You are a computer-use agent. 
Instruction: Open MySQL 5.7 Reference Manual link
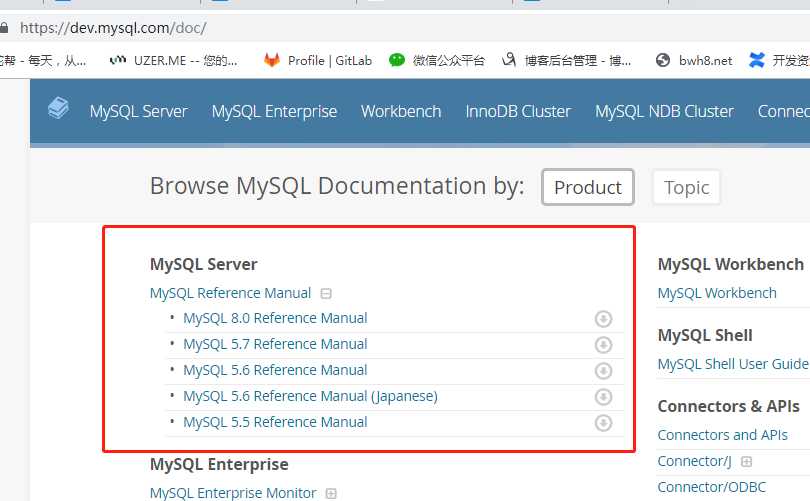pos(275,344)
